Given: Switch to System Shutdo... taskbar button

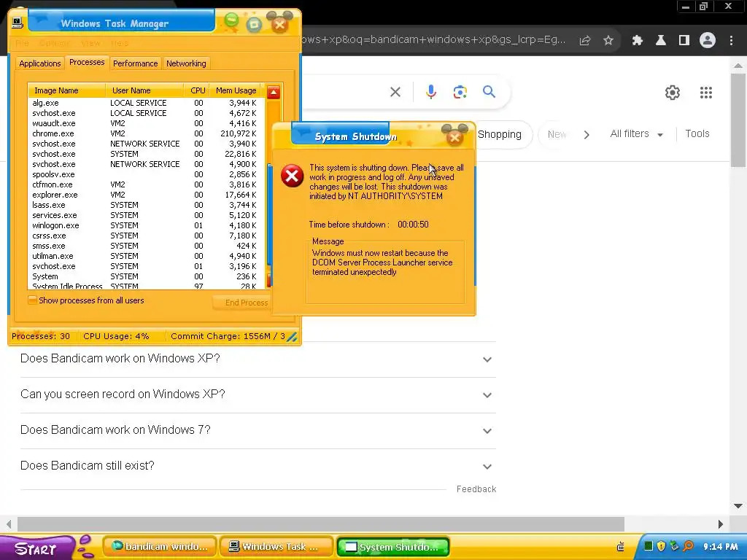Looking at the screenshot, I should (393, 547).
